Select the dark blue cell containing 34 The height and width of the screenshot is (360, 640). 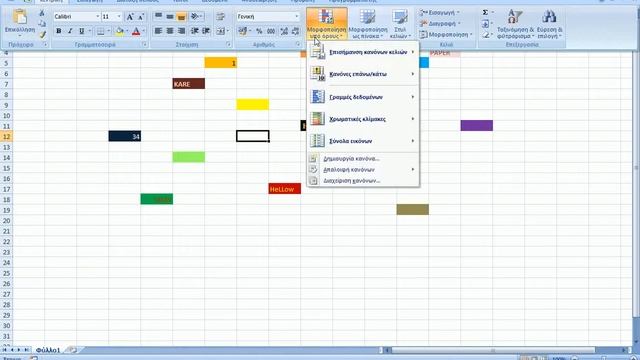pos(124,136)
